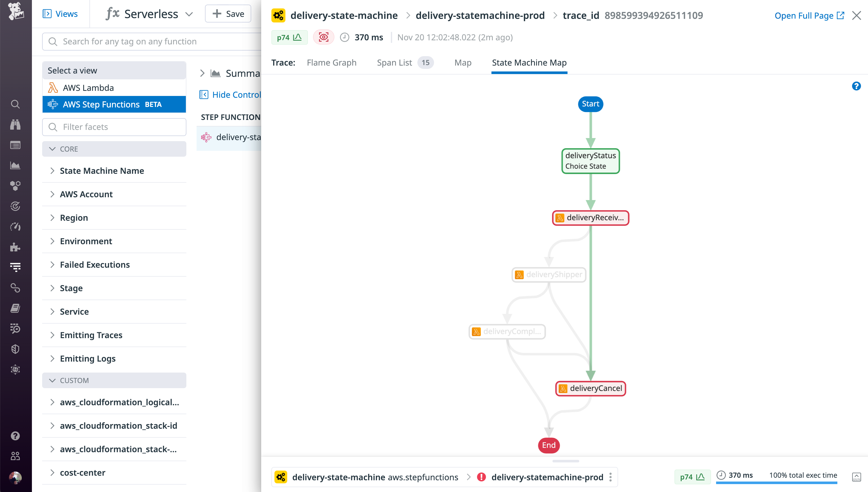Expand the Failed Executions facet
Screen dimensions: 868x492
[95, 265]
